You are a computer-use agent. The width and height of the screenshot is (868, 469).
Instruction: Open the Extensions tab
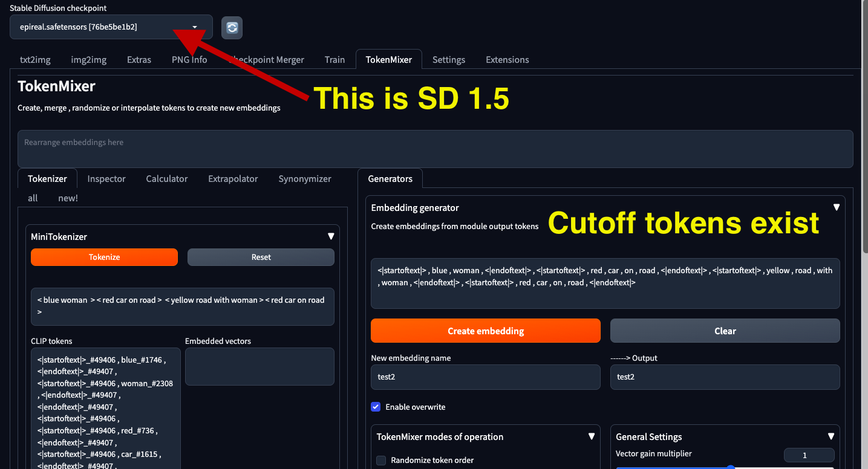(x=507, y=59)
